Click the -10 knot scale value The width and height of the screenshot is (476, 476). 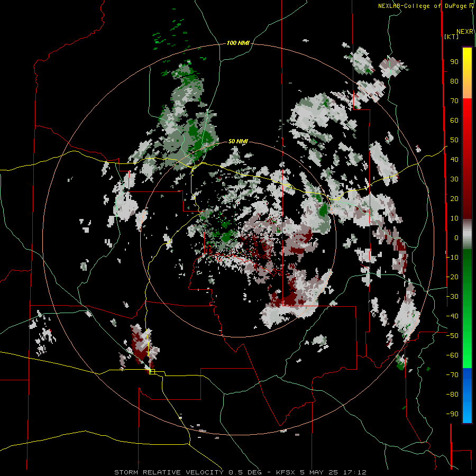pos(452,258)
